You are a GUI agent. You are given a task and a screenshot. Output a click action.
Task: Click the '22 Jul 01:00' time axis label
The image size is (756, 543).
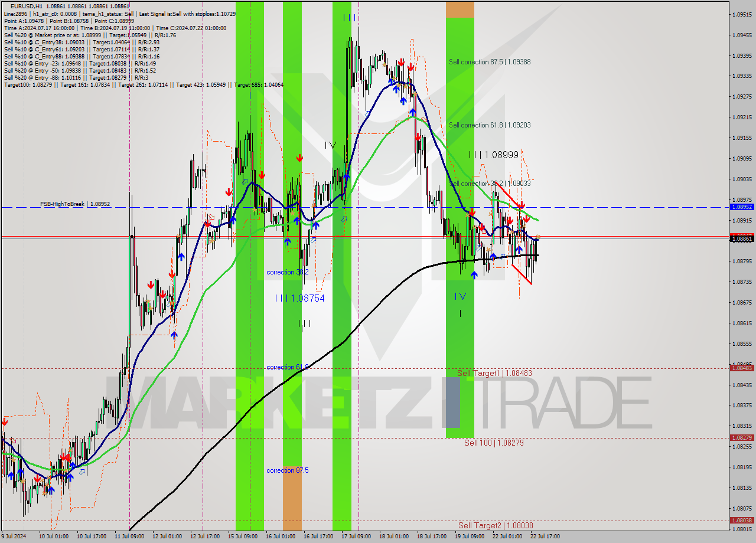[x=507, y=537]
